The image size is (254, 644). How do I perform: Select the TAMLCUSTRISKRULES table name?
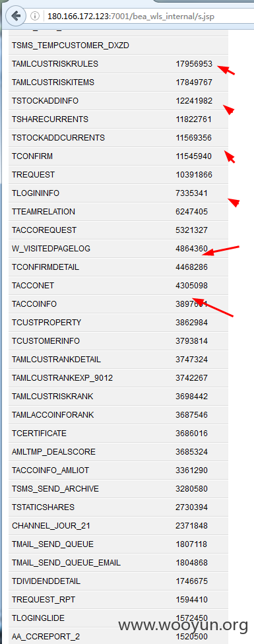[55, 64]
